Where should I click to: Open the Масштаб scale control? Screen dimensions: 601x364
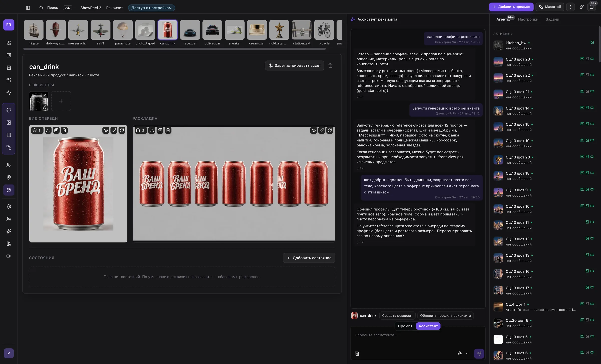550,7
